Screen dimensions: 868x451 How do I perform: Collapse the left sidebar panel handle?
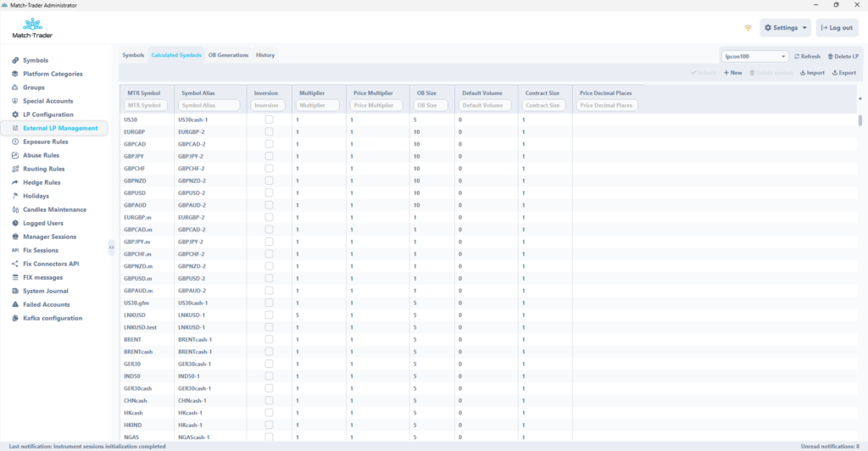point(111,247)
